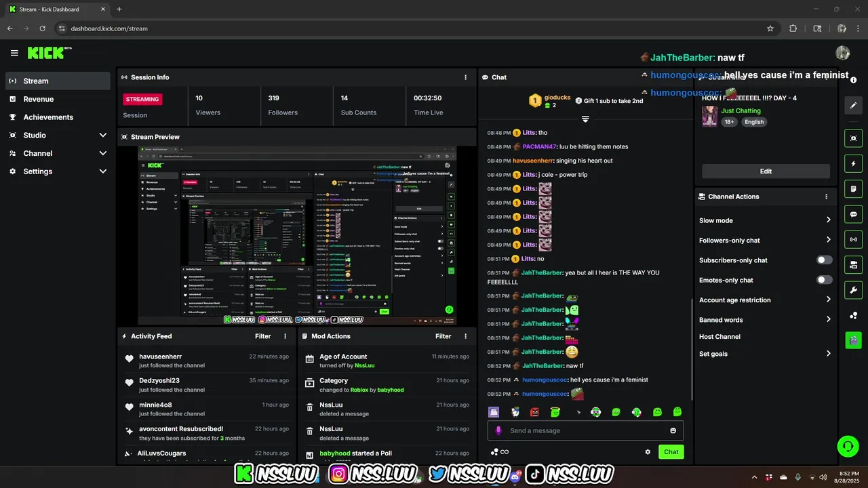Click the purple microphone icon in message box
Image resolution: width=868 pixels, height=488 pixels.
(498, 430)
